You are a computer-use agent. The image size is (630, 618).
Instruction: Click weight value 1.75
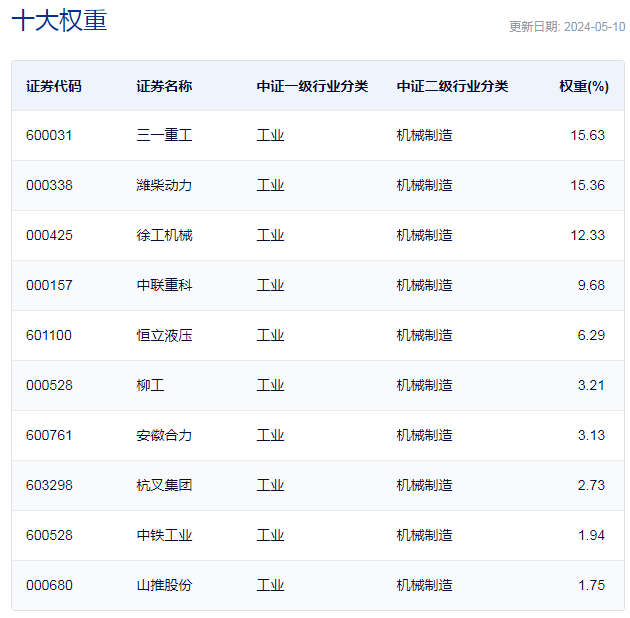(591, 585)
